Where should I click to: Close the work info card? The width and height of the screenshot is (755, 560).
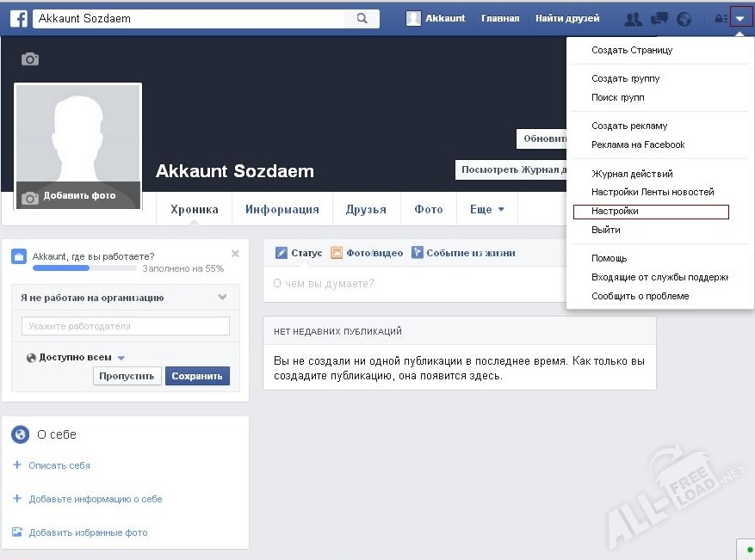click(x=235, y=254)
